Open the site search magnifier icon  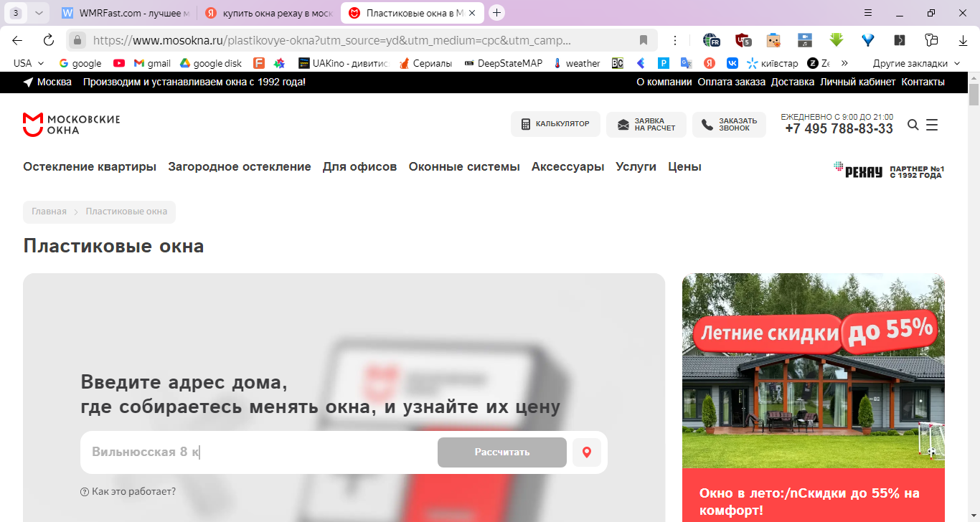pyautogui.click(x=913, y=125)
